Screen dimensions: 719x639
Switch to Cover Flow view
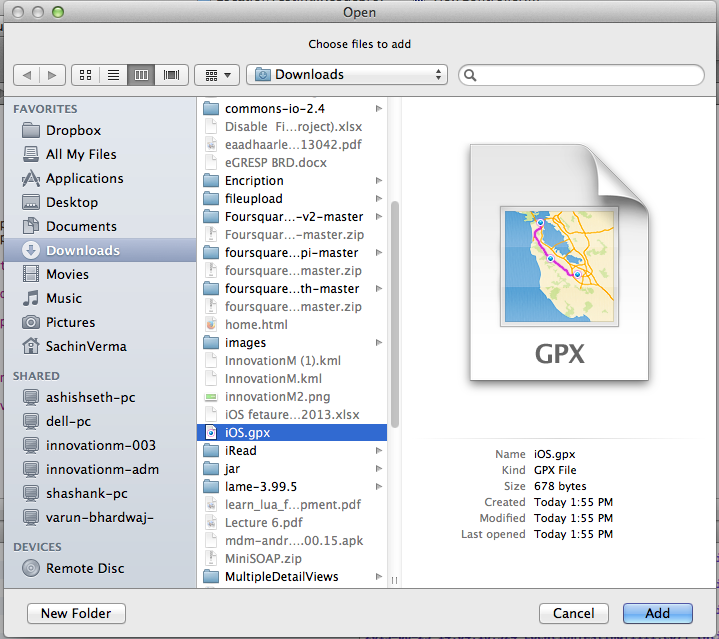click(171, 75)
